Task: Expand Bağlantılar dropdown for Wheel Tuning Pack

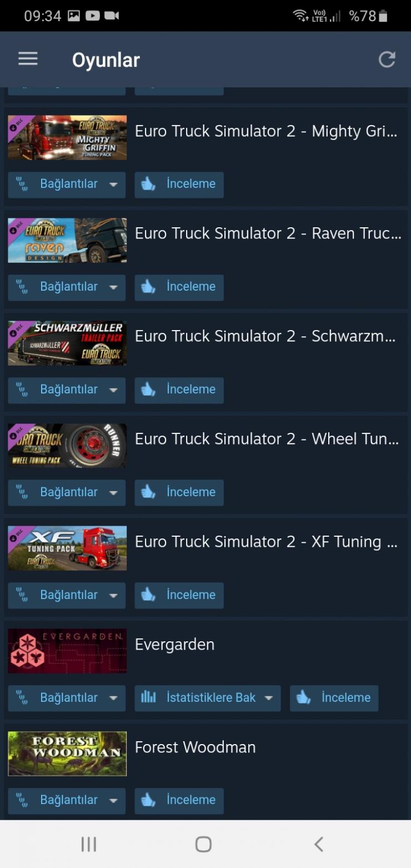Action: (67, 492)
